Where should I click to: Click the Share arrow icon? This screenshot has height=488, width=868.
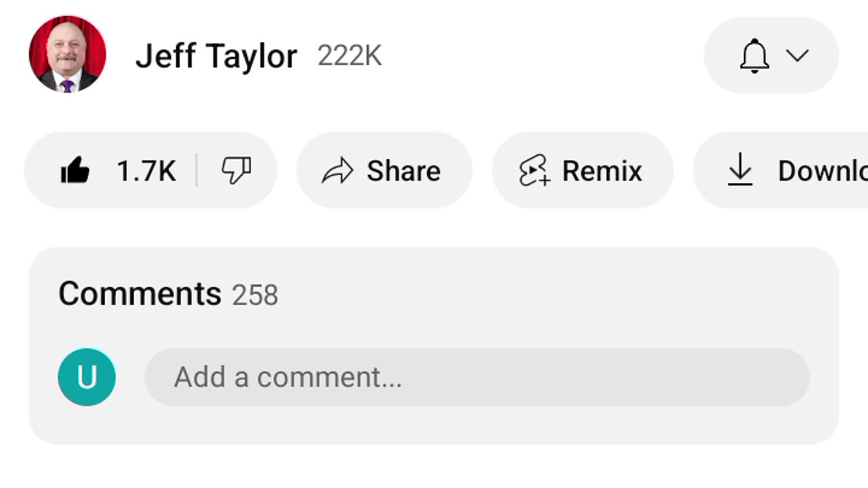point(337,171)
